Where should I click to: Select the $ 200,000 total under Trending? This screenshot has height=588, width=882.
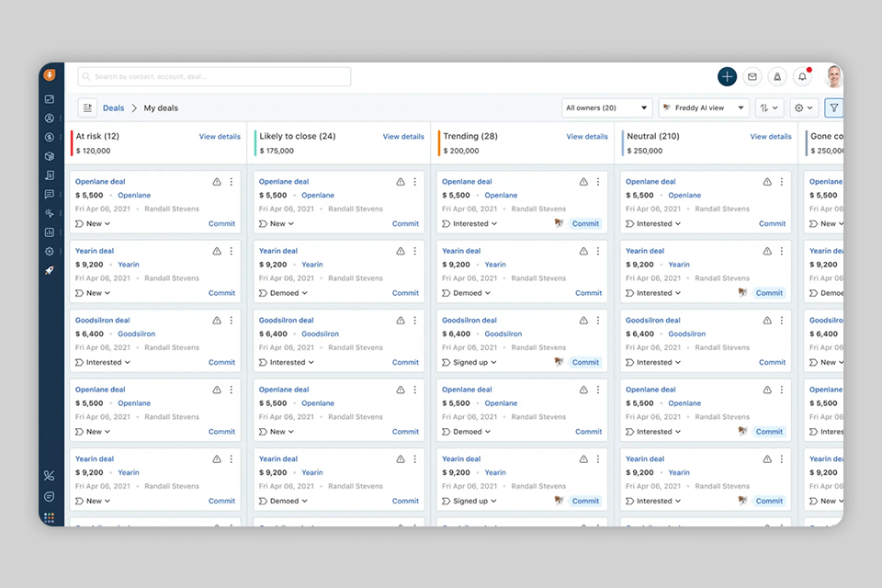tap(461, 151)
